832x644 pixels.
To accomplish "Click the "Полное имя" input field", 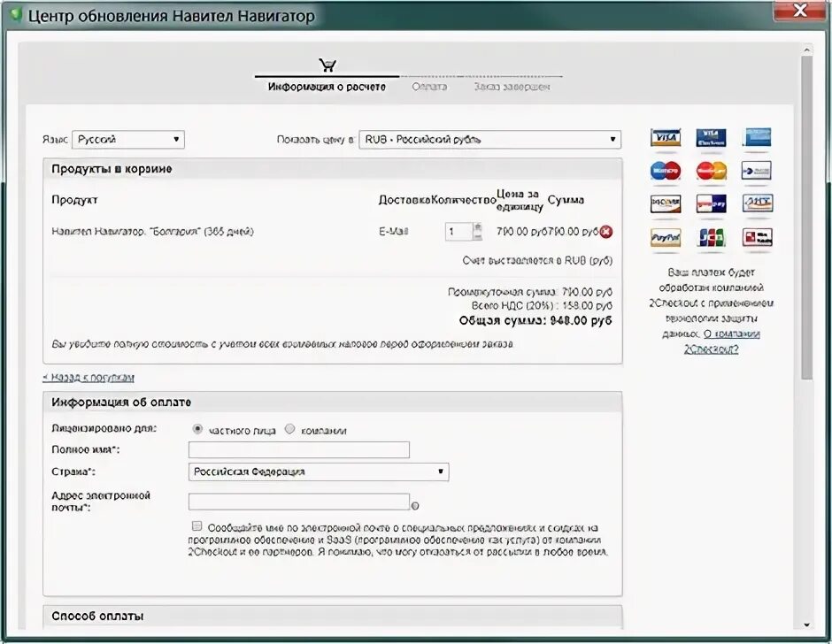I will click(x=299, y=450).
